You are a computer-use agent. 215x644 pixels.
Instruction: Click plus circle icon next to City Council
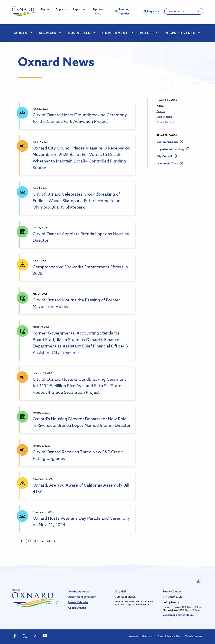[175, 156]
